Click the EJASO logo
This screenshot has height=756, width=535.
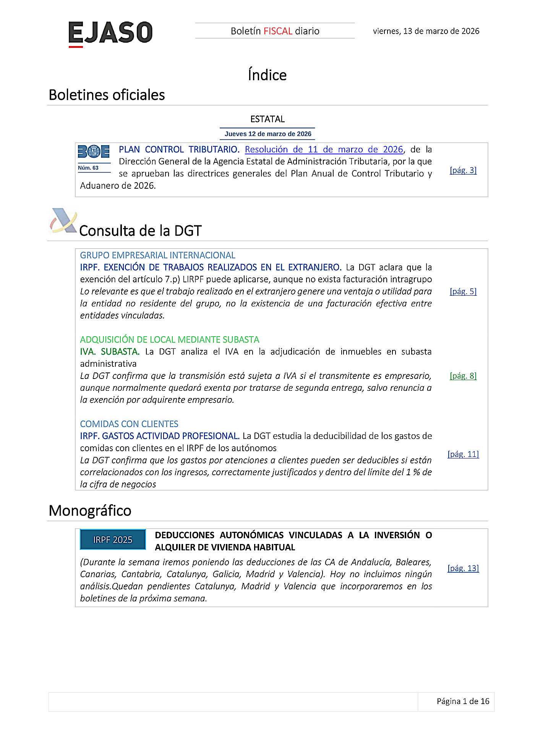[x=110, y=34]
